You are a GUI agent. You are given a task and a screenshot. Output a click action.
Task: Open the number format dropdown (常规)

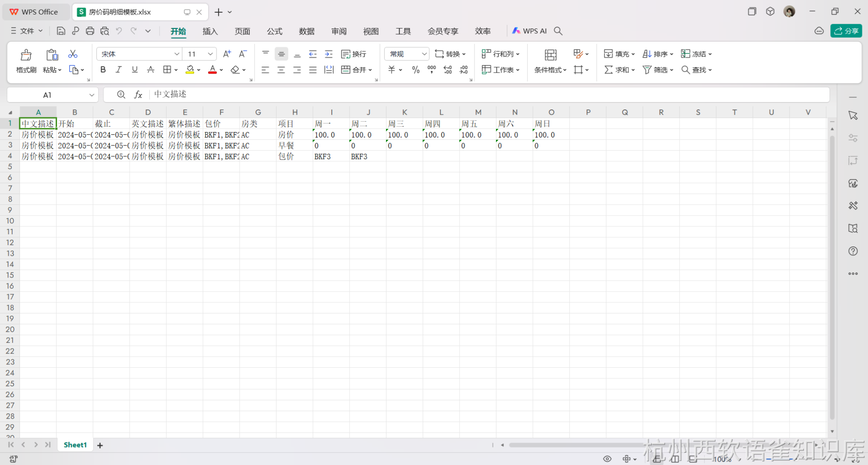coord(424,54)
